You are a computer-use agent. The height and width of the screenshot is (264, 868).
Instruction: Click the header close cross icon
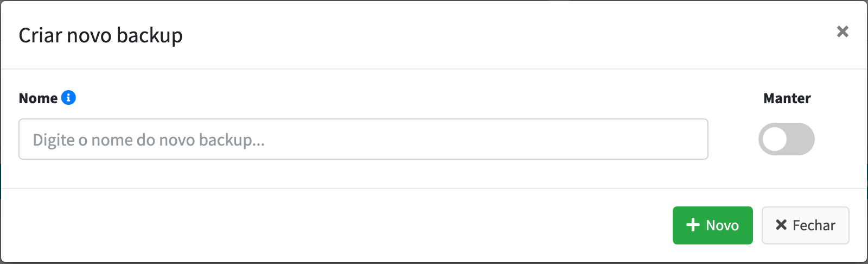pos(843,32)
